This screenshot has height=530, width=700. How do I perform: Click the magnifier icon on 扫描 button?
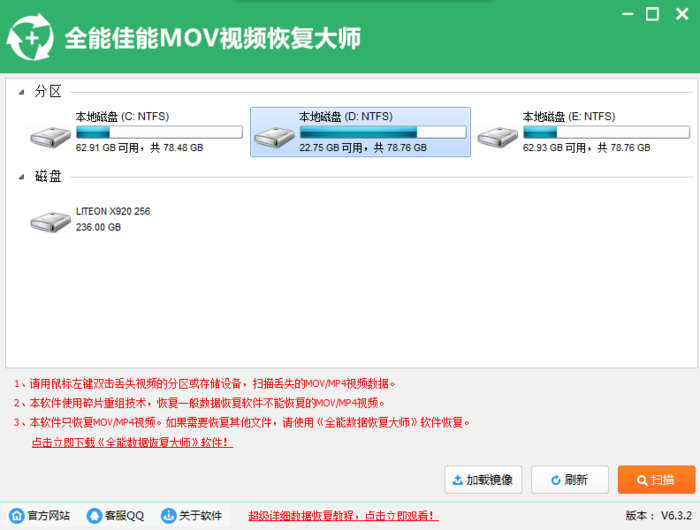click(x=642, y=480)
